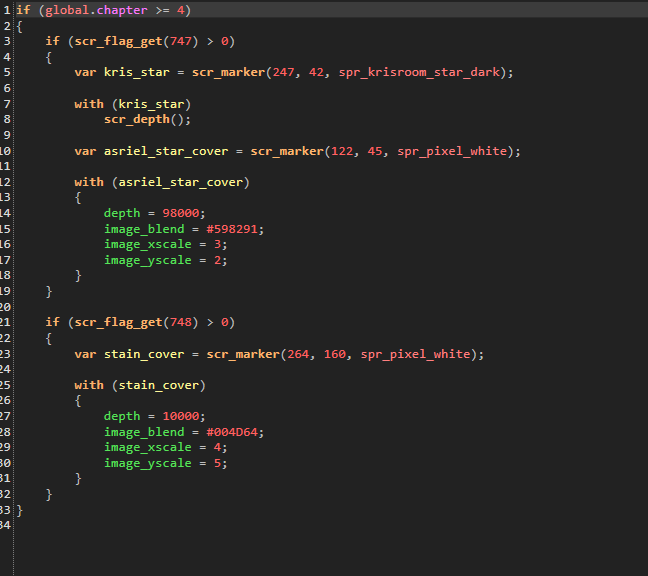Image resolution: width=648 pixels, height=576 pixels.
Task: Click "spr_krisroom_star_dark" sprite name
Action: coord(419,72)
